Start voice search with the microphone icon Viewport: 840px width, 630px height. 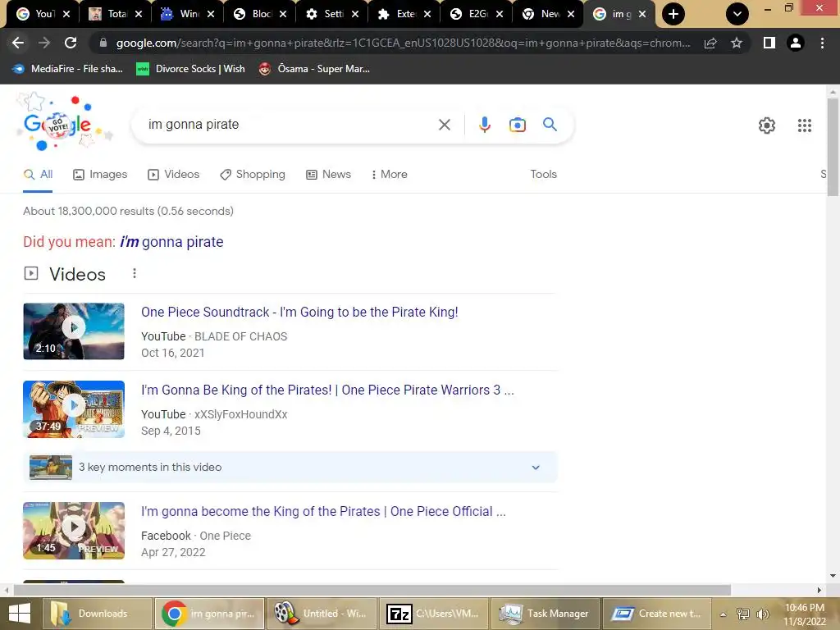click(484, 125)
